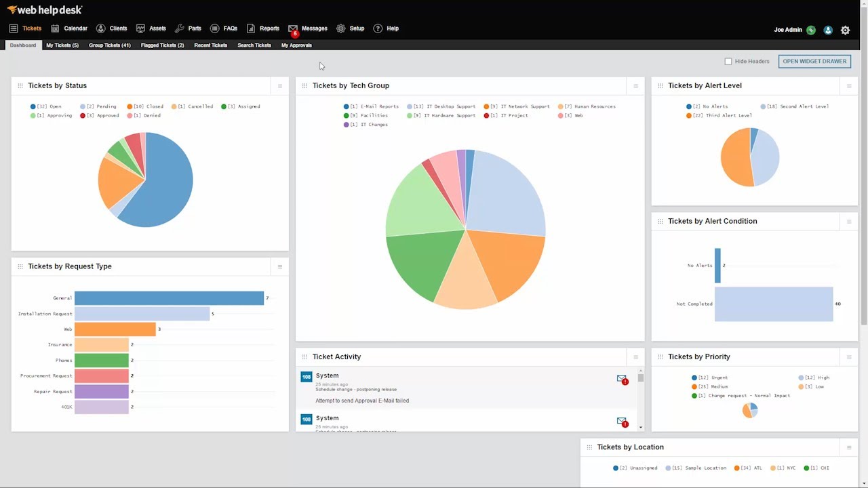The width and height of the screenshot is (868, 488).
Task: Click Reports in the navigation bar
Action: 269,28
